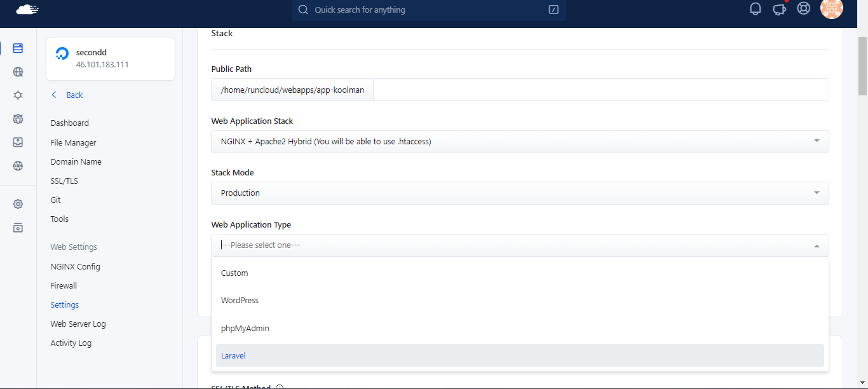
Task: Open the Backup upload-box icon in the sidebar
Action: 18,142
